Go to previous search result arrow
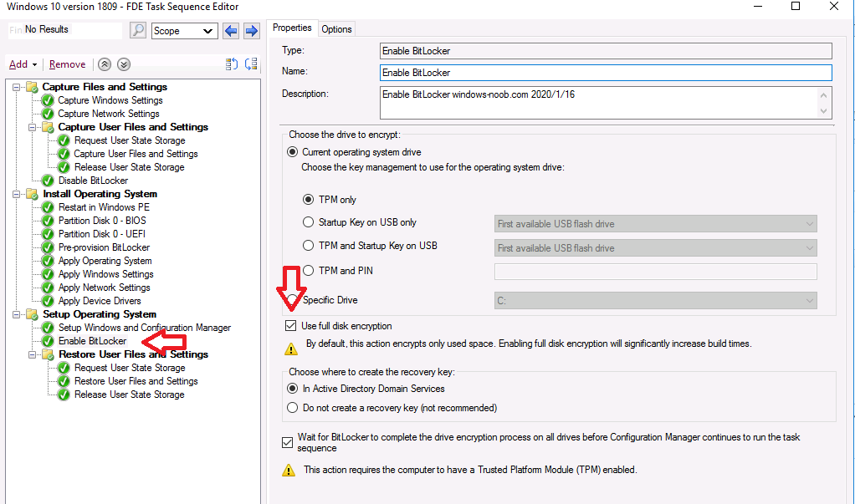855x504 pixels. (x=231, y=31)
